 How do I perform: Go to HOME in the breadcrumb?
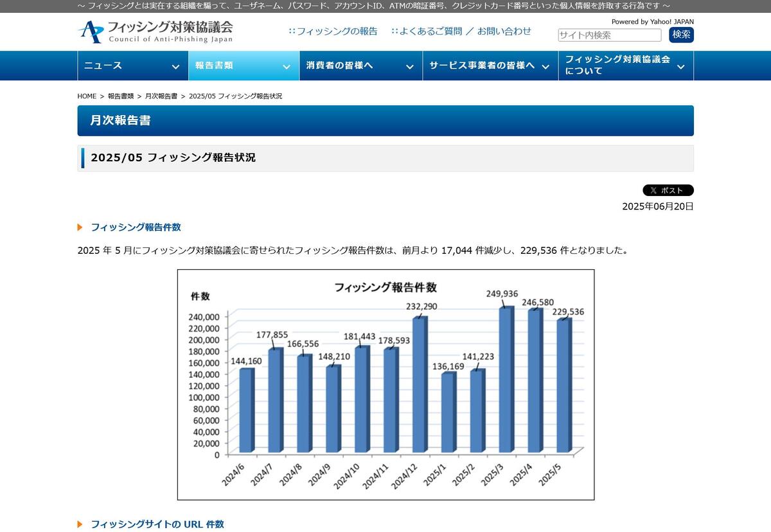tap(87, 96)
